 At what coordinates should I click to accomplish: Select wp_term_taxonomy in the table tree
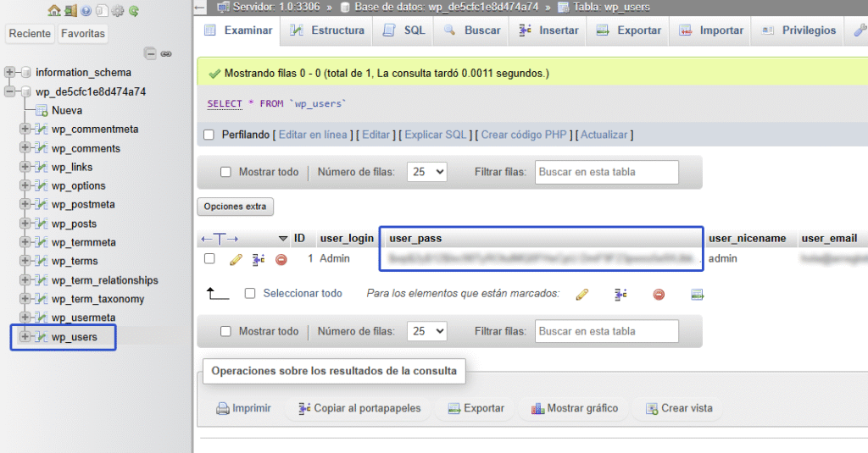click(x=98, y=299)
